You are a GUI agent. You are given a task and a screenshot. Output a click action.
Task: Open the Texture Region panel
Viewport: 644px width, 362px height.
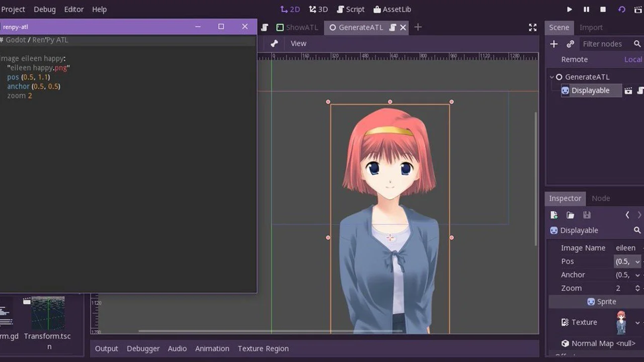(x=263, y=348)
